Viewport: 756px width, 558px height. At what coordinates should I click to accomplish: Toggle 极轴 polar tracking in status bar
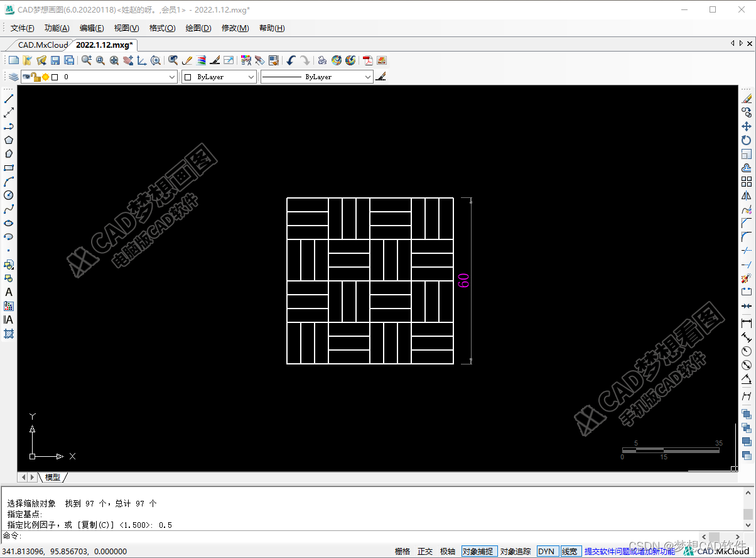click(x=448, y=551)
